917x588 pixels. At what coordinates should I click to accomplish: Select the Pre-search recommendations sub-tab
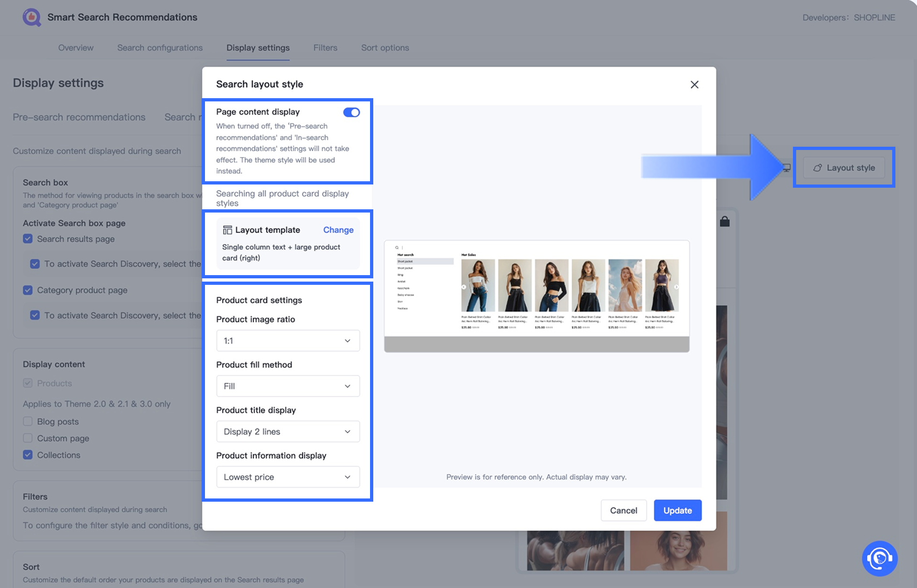click(79, 117)
